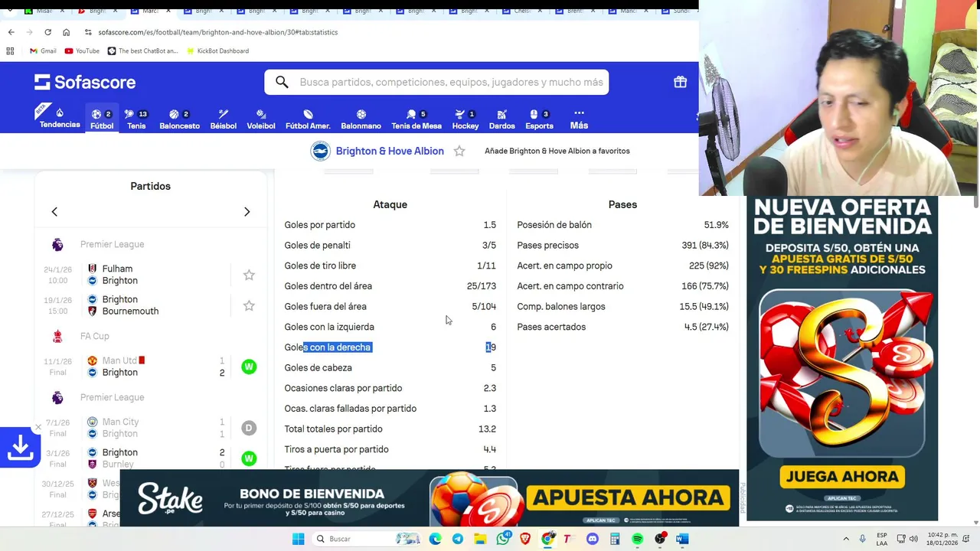The image size is (980, 551).
Task: Open 'The best ChatBot an...' bookmark
Action: click(x=142, y=51)
